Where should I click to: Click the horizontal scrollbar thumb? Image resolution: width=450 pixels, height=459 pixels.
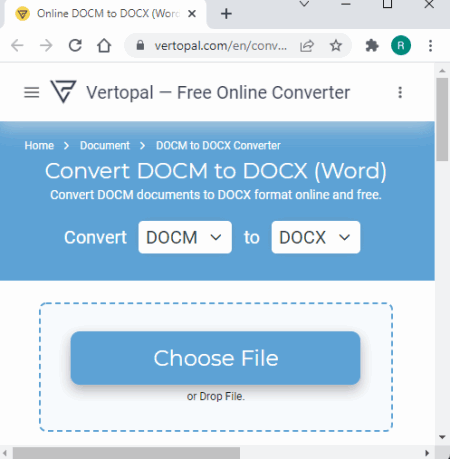coord(126,453)
